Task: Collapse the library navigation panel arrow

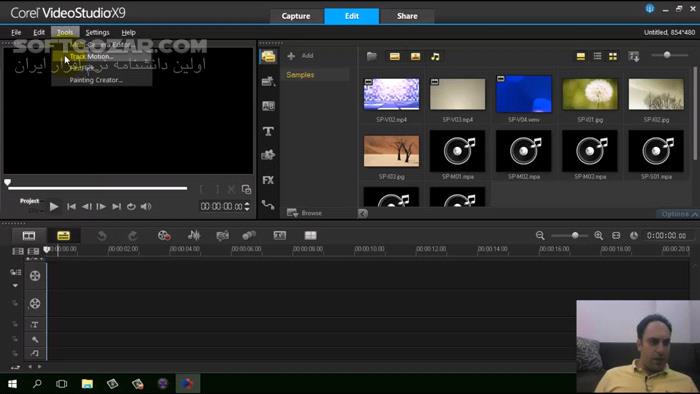Action: [x=362, y=213]
